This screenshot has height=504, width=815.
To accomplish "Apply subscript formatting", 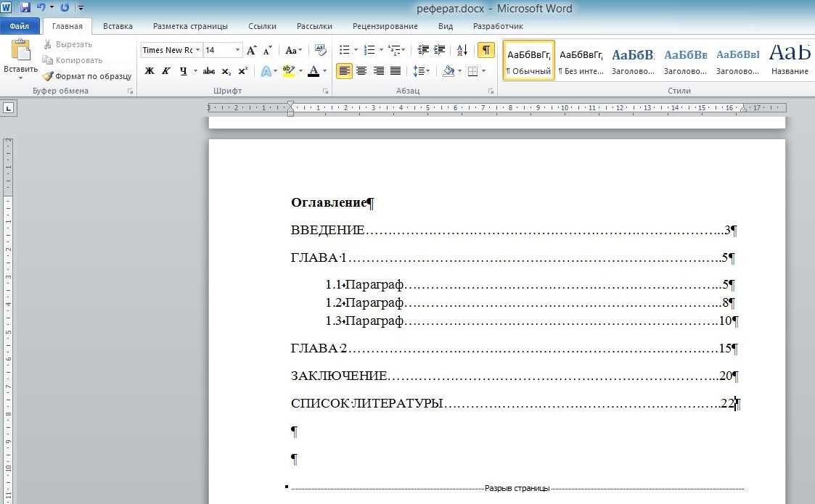I will tap(226, 71).
